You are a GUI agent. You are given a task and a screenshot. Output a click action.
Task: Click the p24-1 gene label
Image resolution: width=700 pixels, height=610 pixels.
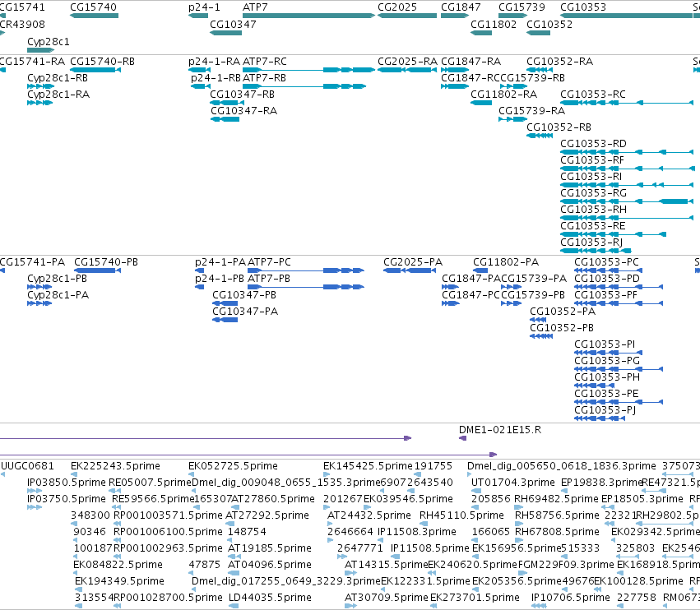(x=204, y=7)
